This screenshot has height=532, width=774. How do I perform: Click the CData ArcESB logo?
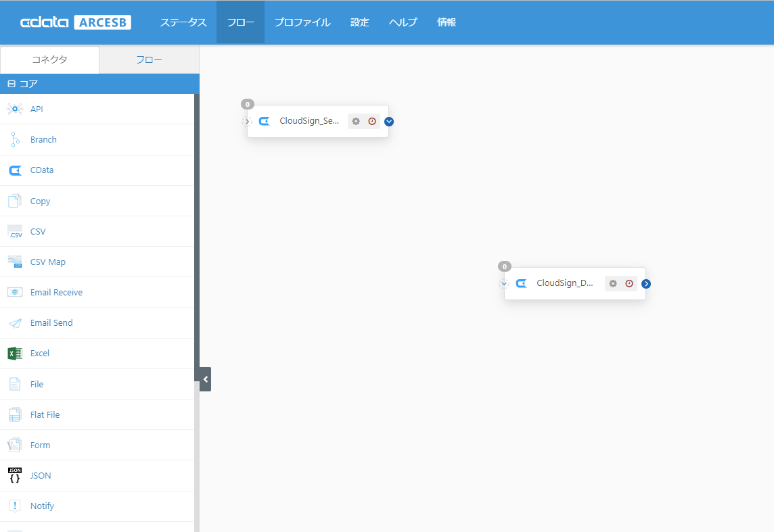[76, 22]
